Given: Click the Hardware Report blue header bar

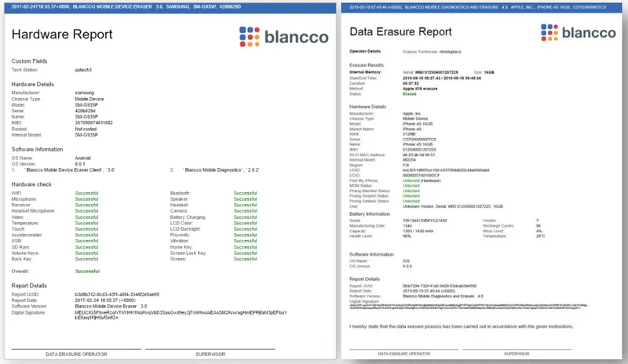Looking at the screenshot, I should [x=170, y=8].
